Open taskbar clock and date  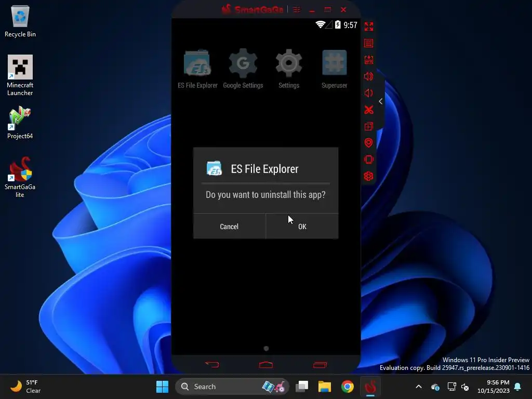pos(494,387)
